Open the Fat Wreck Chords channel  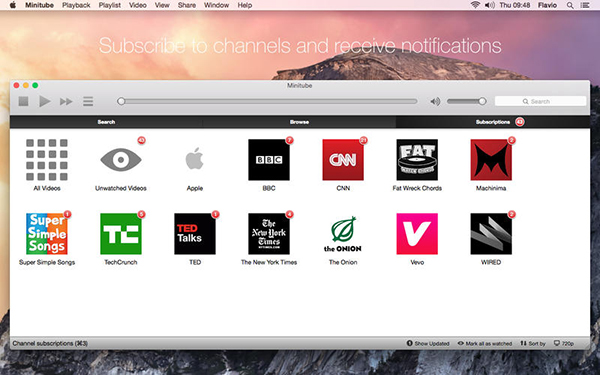coord(417,160)
